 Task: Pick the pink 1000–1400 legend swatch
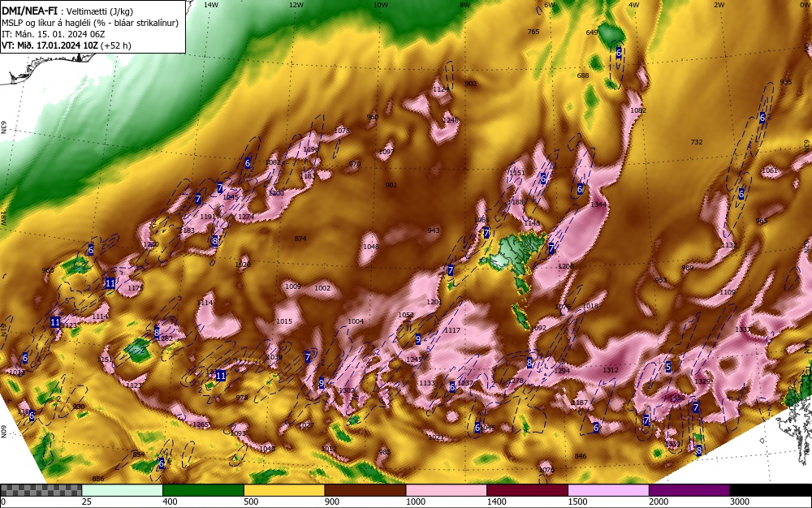tap(447, 490)
